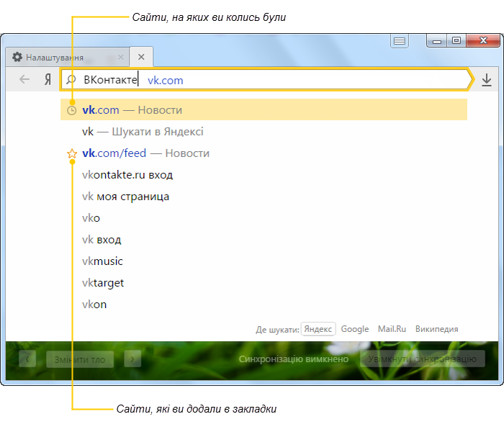Search with Google engine link
The width and height of the screenshot is (504, 432).
click(x=355, y=329)
